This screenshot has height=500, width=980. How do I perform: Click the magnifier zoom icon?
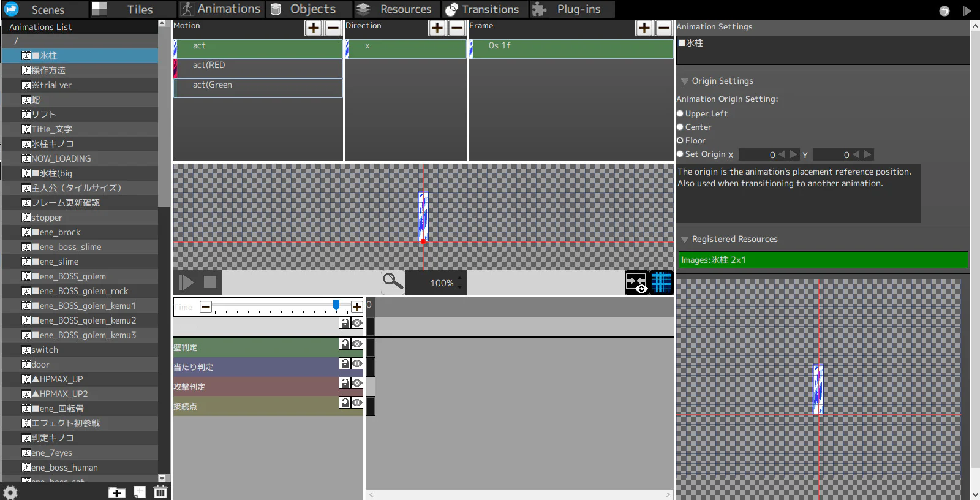(x=393, y=281)
